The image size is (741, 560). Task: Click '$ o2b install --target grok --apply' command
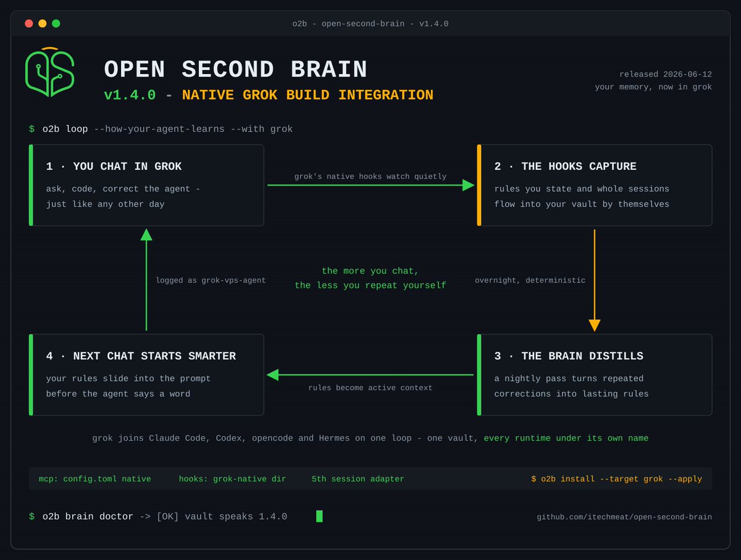pyautogui.click(x=616, y=479)
